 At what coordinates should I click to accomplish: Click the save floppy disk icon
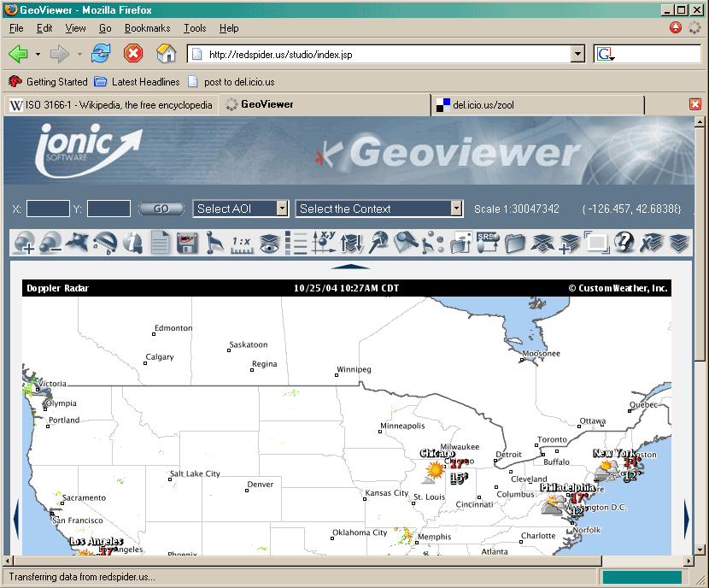pyautogui.click(x=187, y=244)
